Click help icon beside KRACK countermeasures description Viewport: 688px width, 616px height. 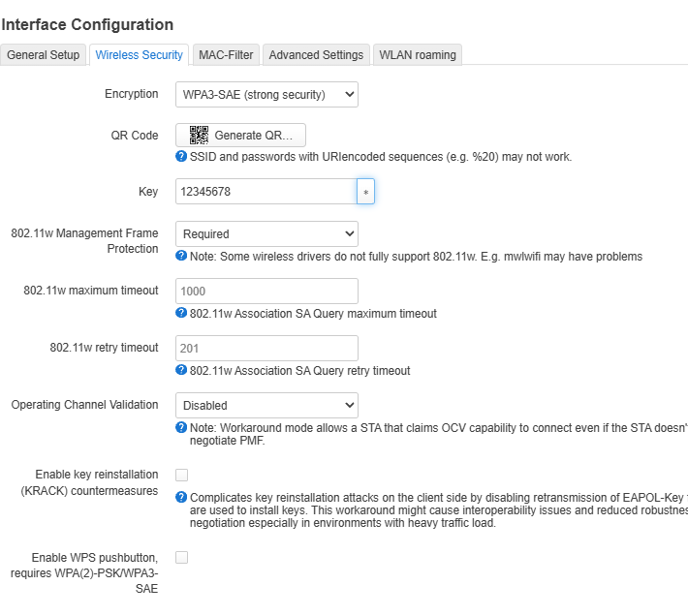(181, 496)
